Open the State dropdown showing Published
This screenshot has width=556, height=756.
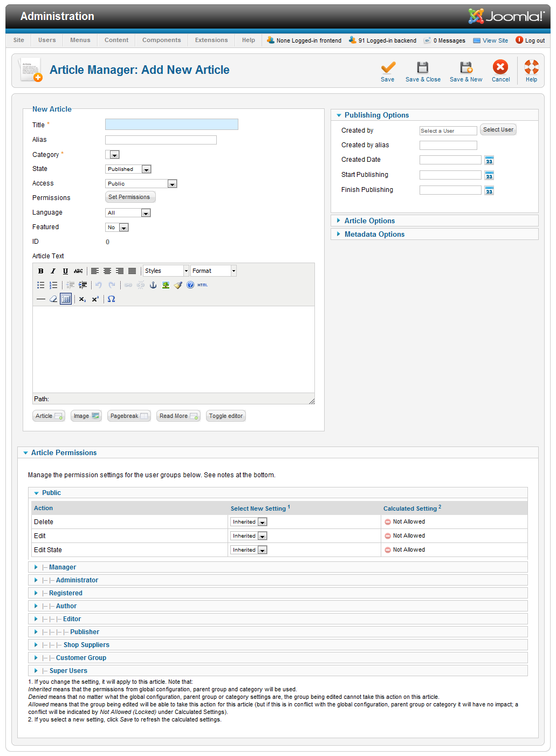tap(128, 169)
